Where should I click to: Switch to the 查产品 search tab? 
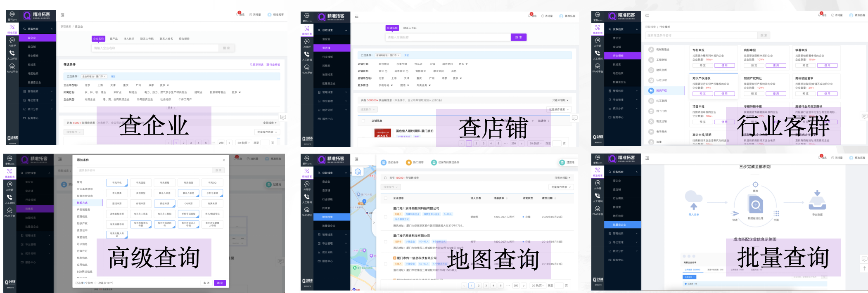pos(114,39)
